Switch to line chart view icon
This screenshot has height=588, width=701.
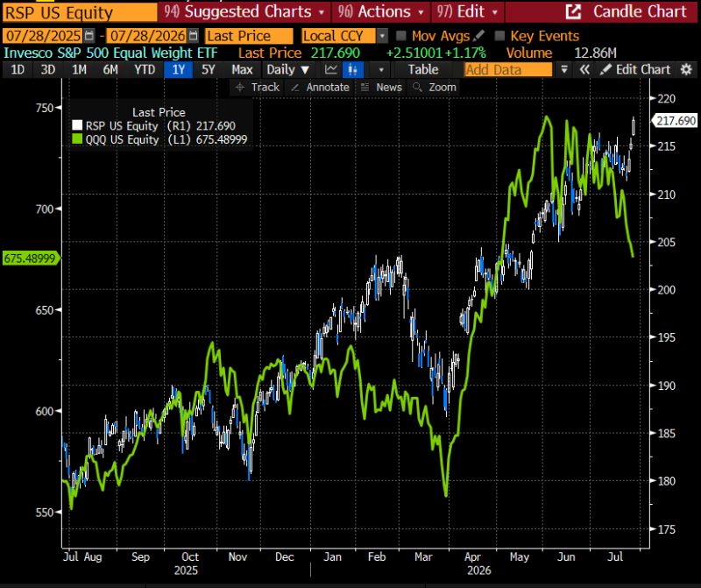pyautogui.click(x=331, y=70)
